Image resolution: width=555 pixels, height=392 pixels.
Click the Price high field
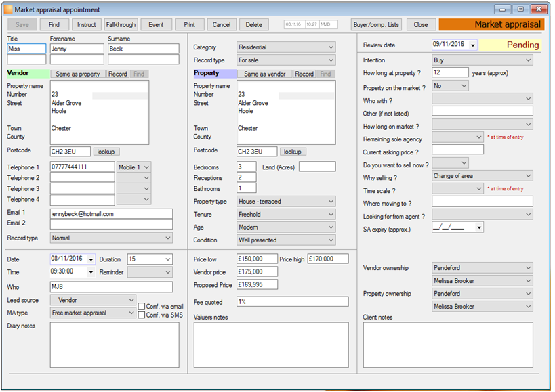point(328,259)
